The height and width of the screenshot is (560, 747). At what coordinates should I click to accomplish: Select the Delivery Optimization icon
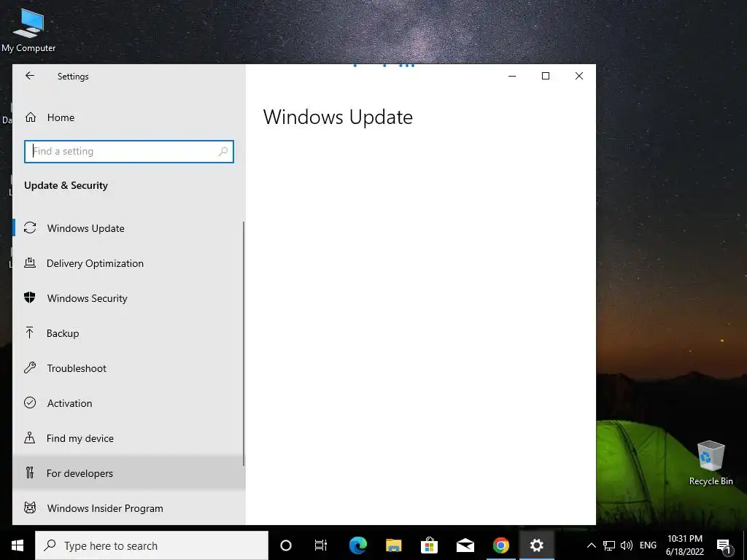tap(30, 262)
